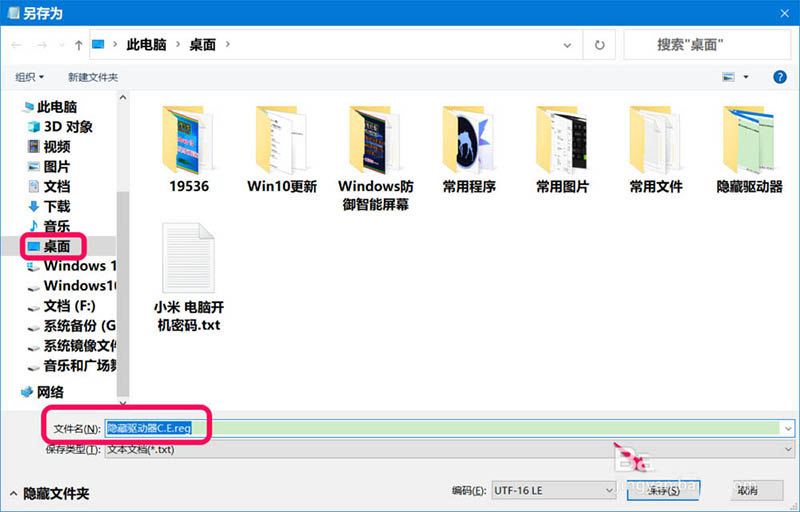Select the 常用图片 folder
Screen dimensions: 800x512
[x=562, y=149]
